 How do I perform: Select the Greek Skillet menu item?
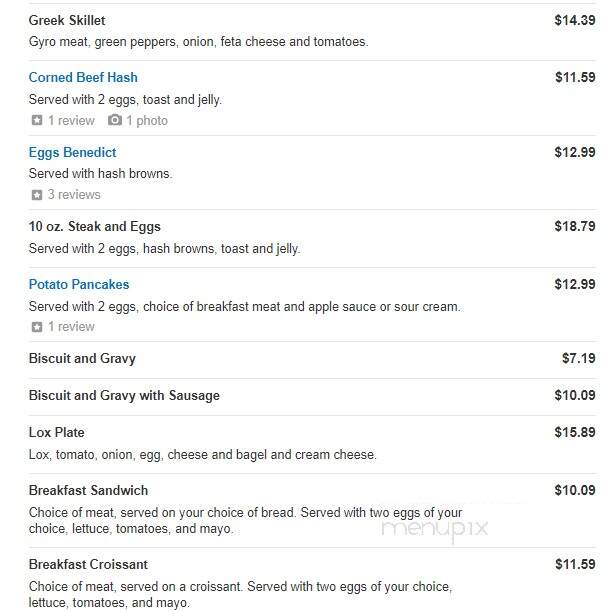(x=67, y=20)
